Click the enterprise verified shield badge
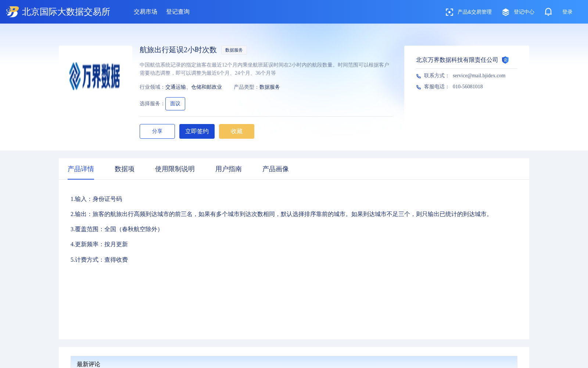Viewport: 588px width, 368px height. pyautogui.click(x=505, y=60)
